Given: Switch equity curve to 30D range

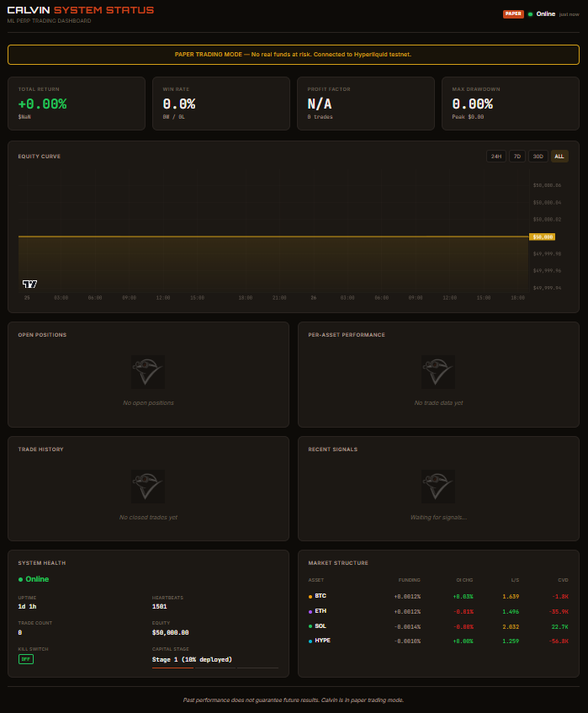Looking at the screenshot, I should pos(538,157).
